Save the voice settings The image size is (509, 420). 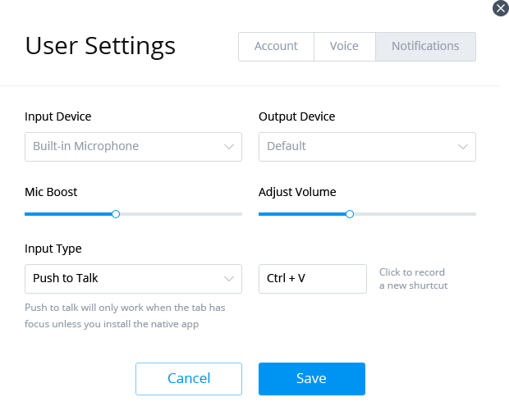coord(311,379)
